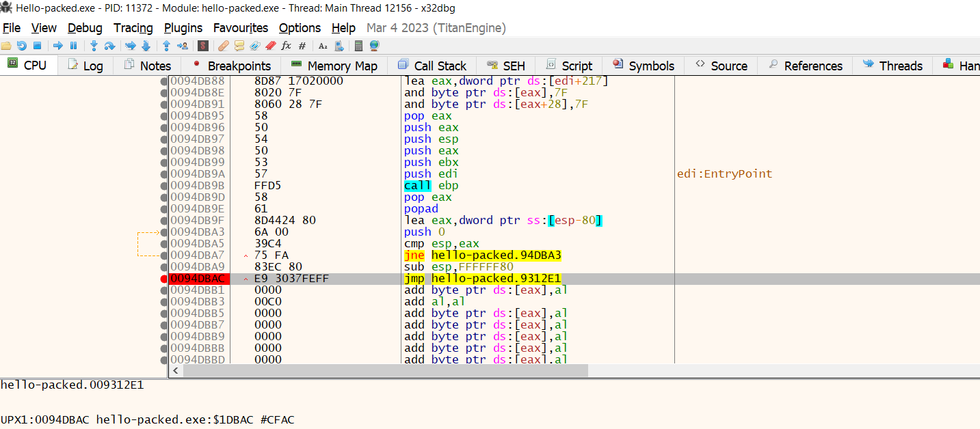Switch to the Memory Map tab
The image size is (980, 429).
tap(334, 66)
